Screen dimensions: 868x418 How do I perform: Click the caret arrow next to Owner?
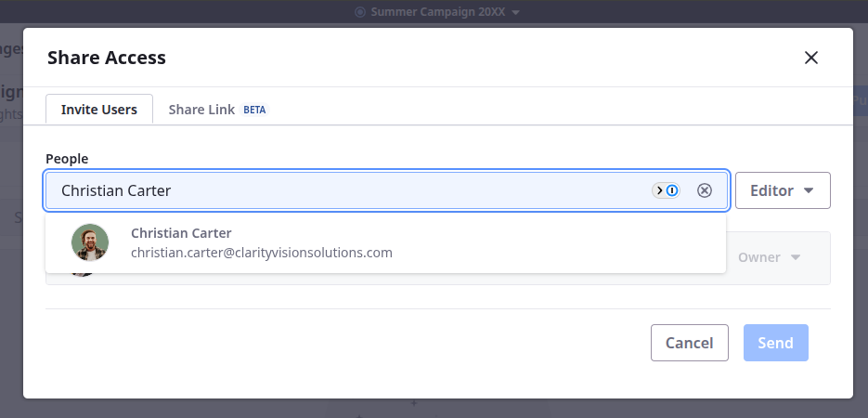pyautogui.click(x=796, y=257)
